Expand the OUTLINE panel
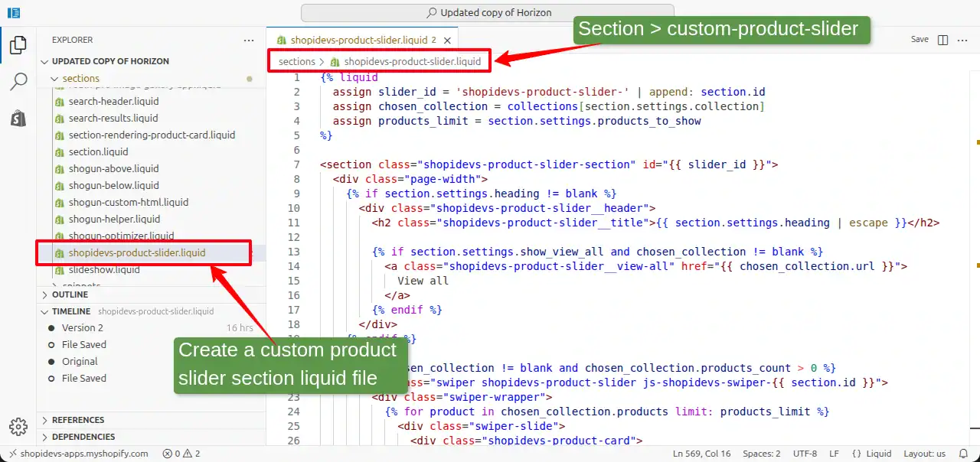This screenshot has width=980, height=462. click(70, 294)
